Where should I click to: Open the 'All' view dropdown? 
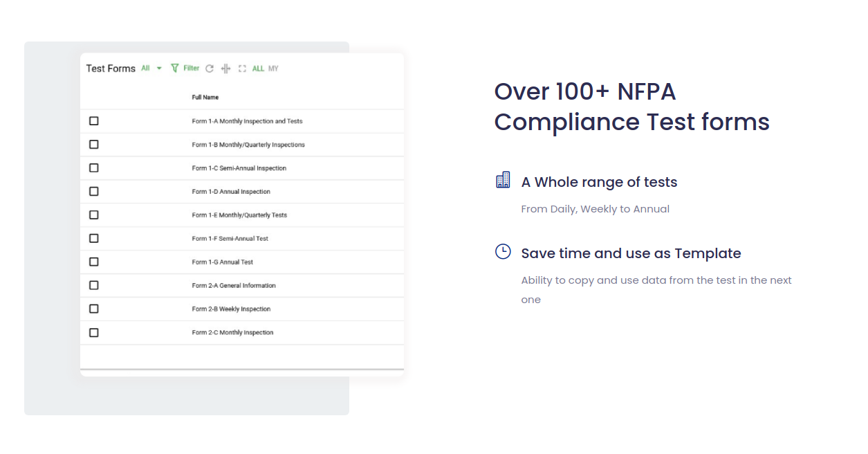pos(151,68)
